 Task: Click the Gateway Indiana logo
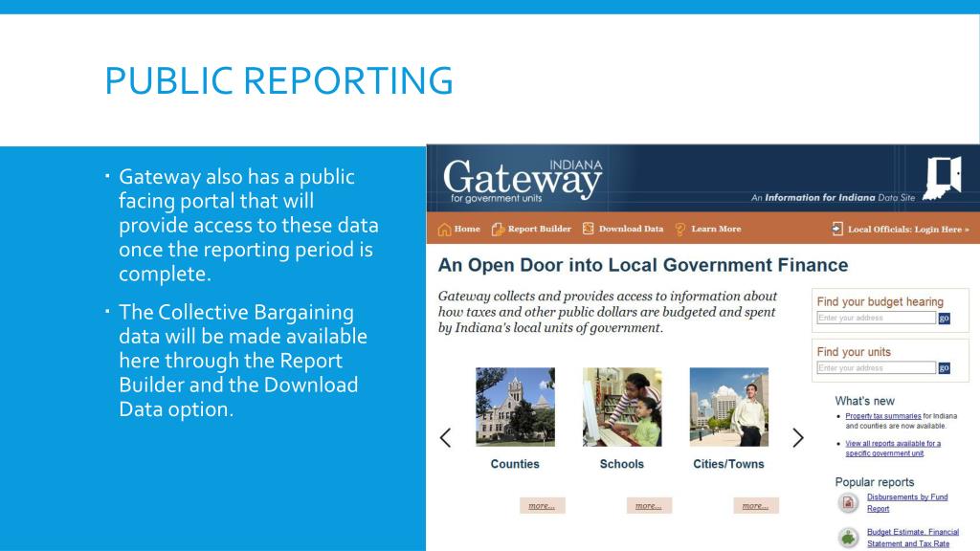(x=523, y=180)
